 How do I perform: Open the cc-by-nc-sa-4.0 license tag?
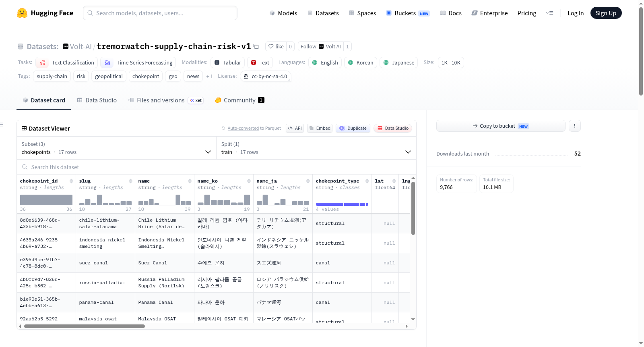tap(266, 76)
